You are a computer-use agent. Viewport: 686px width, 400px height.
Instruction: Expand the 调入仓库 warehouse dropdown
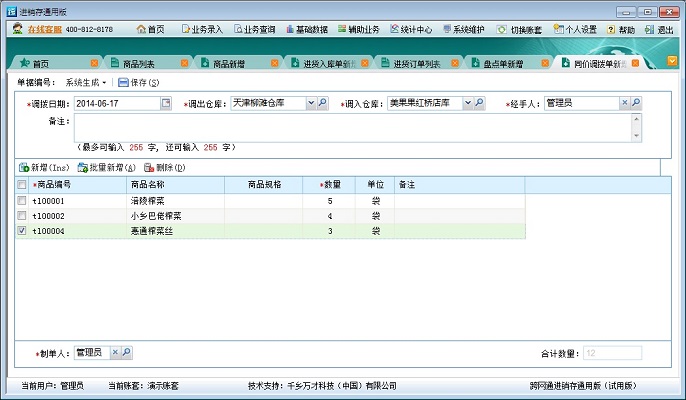465,103
